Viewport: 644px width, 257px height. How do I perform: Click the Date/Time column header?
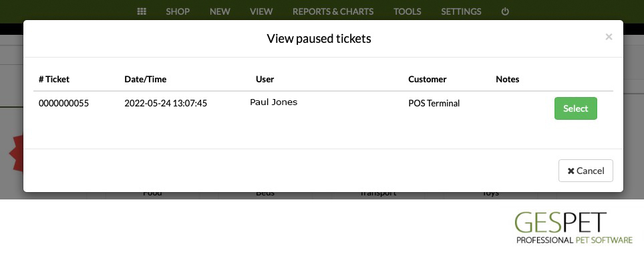146,80
